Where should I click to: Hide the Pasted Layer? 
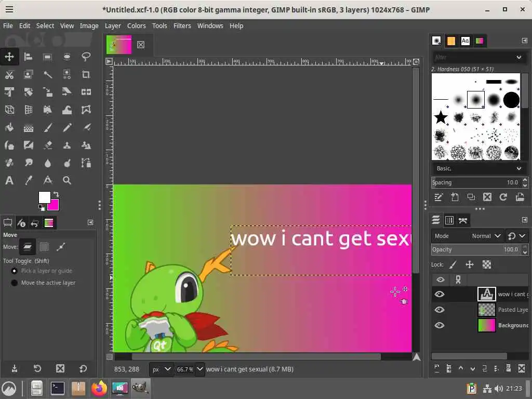pos(440,310)
